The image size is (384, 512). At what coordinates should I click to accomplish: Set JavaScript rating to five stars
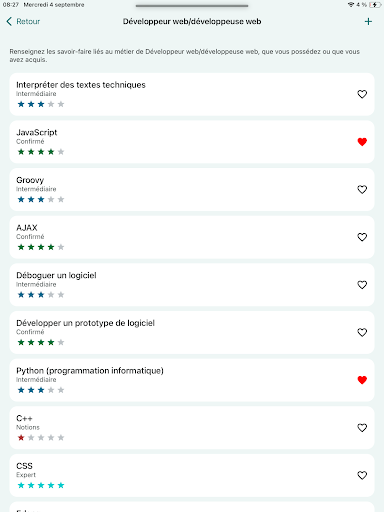61,152
